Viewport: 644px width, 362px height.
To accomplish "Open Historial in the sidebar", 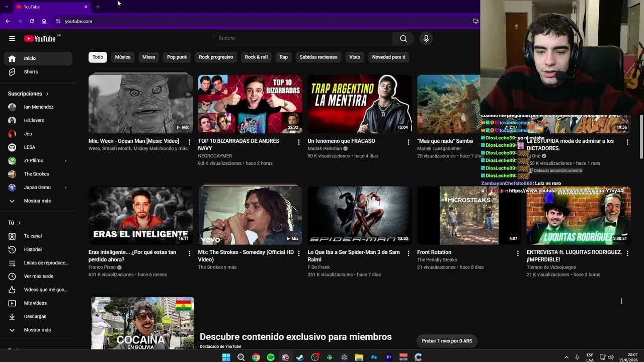I will pos(38,249).
